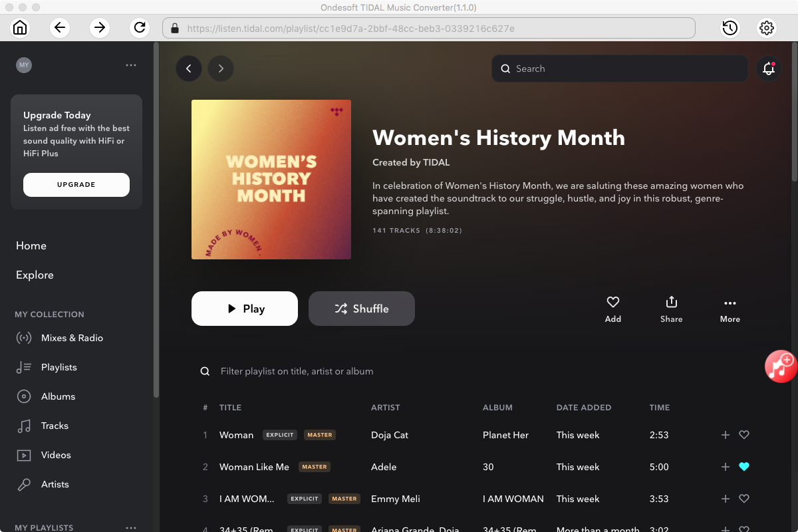The height and width of the screenshot is (532, 798).
Task: Open album Planet Her
Action: 505,435
